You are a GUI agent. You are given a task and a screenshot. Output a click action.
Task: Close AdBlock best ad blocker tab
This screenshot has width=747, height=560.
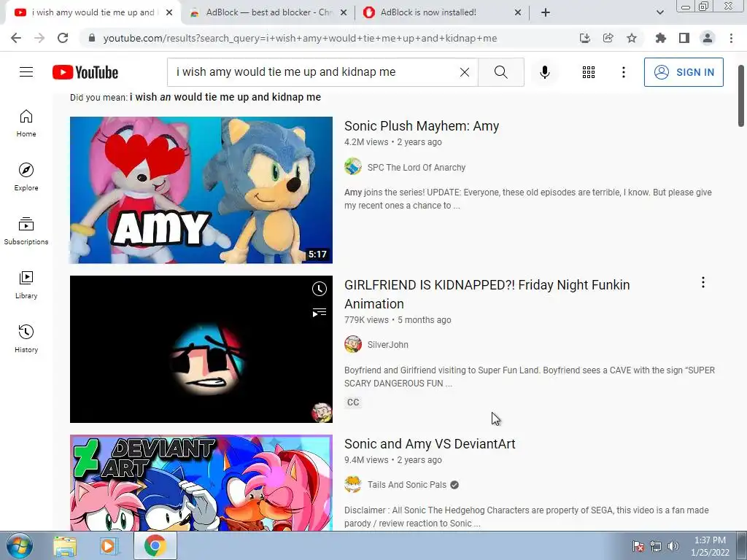click(x=344, y=12)
